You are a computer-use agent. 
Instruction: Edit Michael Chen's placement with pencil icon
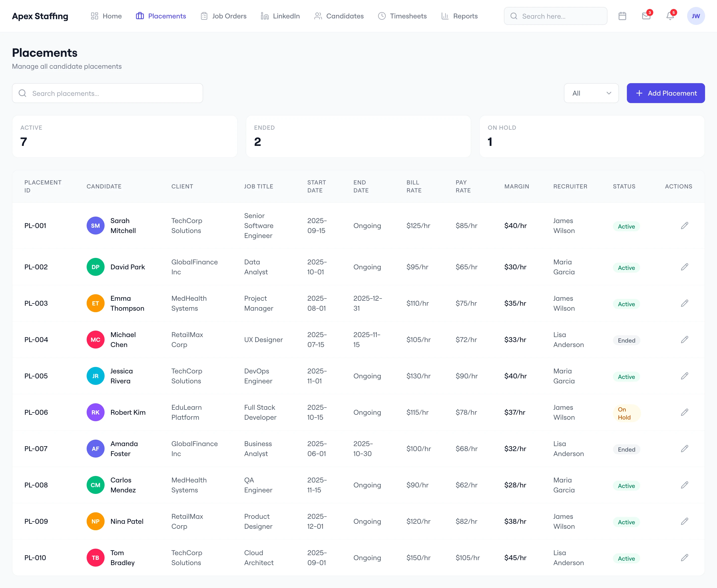tap(684, 339)
